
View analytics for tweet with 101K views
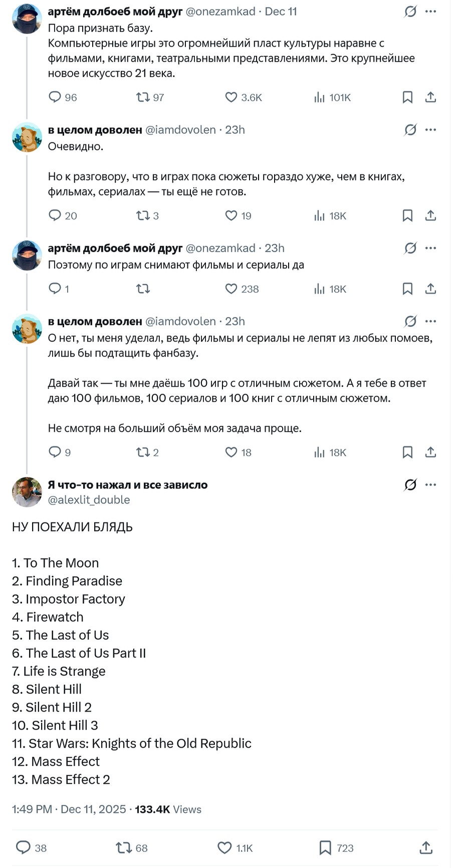pos(319,97)
